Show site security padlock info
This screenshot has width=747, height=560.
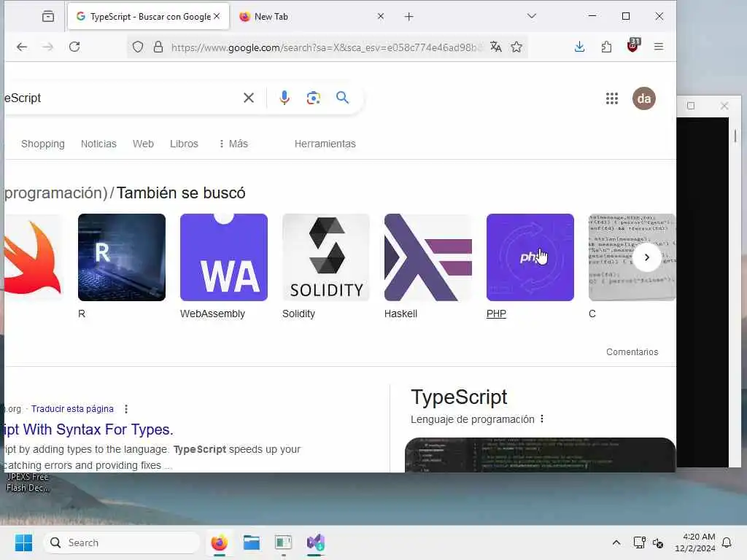click(x=158, y=47)
